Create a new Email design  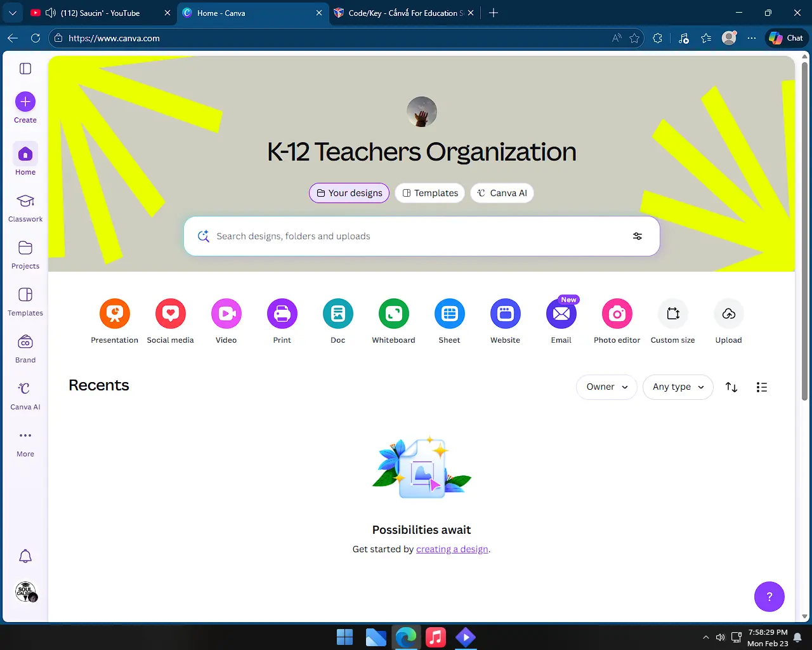561,321
